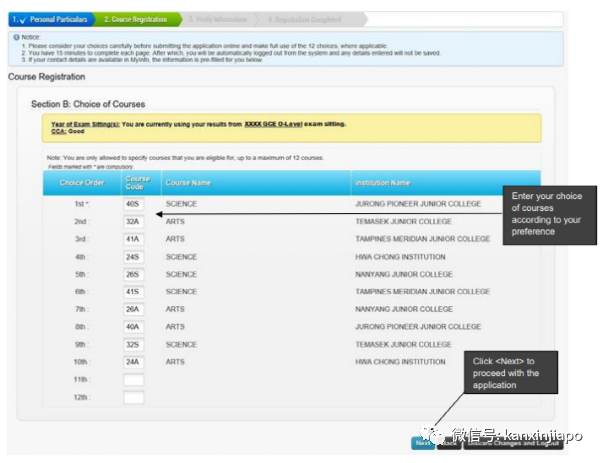The image size is (602, 463).
Task: Select the 8th choice code box with 40A
Action: click(133, 327)
